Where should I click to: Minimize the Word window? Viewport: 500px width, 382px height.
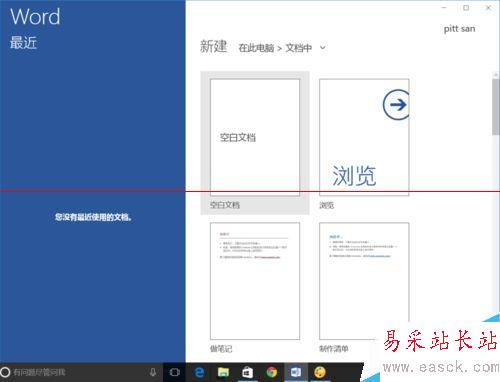tap(444, 8)
